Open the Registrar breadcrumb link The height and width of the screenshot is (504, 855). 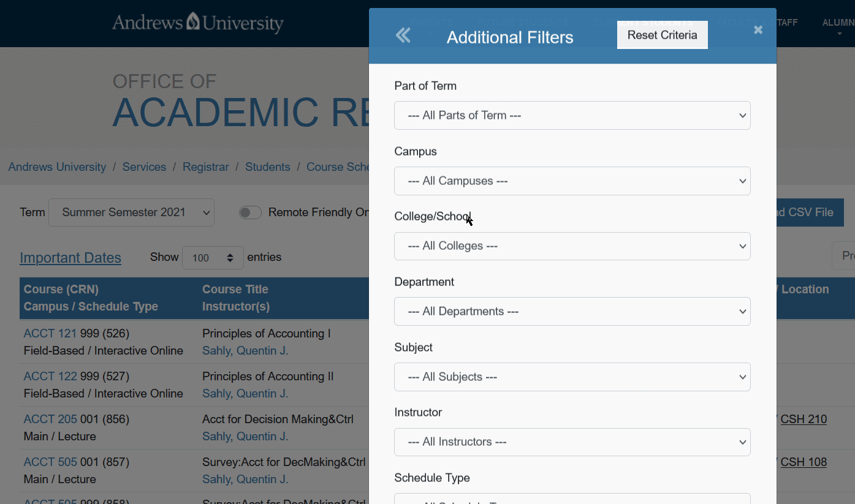(206, 167)
